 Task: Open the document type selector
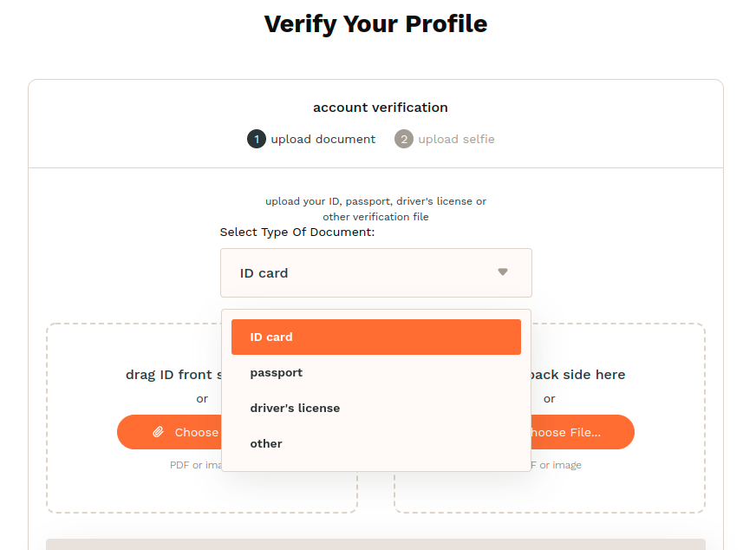click(375, 272)
